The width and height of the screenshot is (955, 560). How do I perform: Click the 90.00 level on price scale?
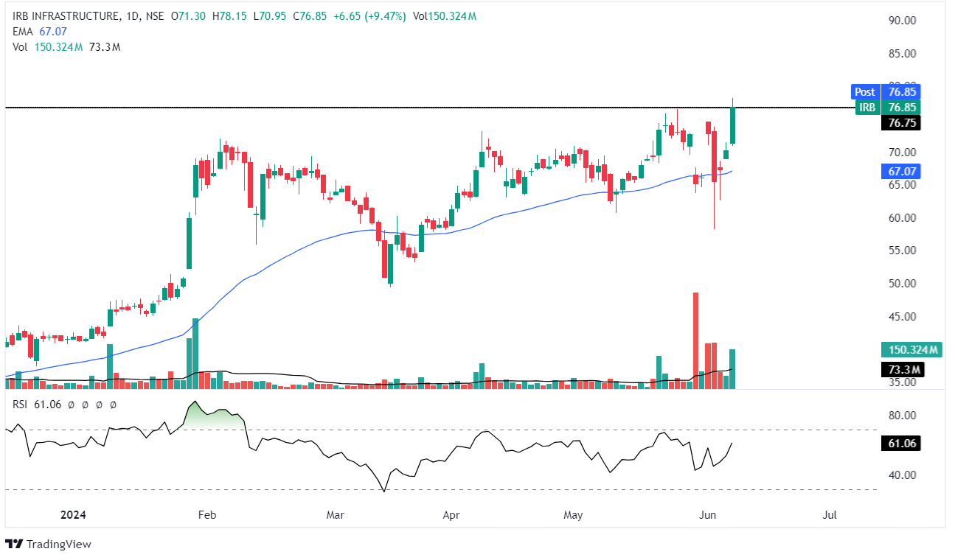902,21
